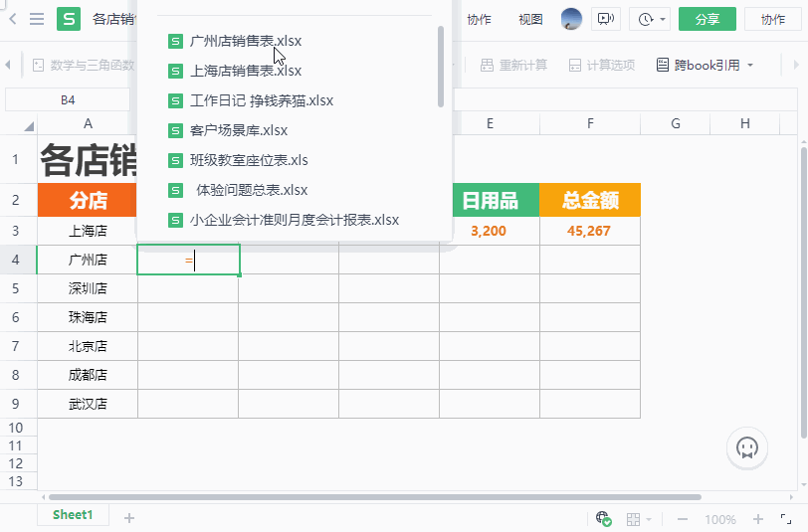The width and height of the screenshot is (808, 532).
Task: Click the presentation/meeting icon
Action: pyautogui.click(x=605, y=19)
